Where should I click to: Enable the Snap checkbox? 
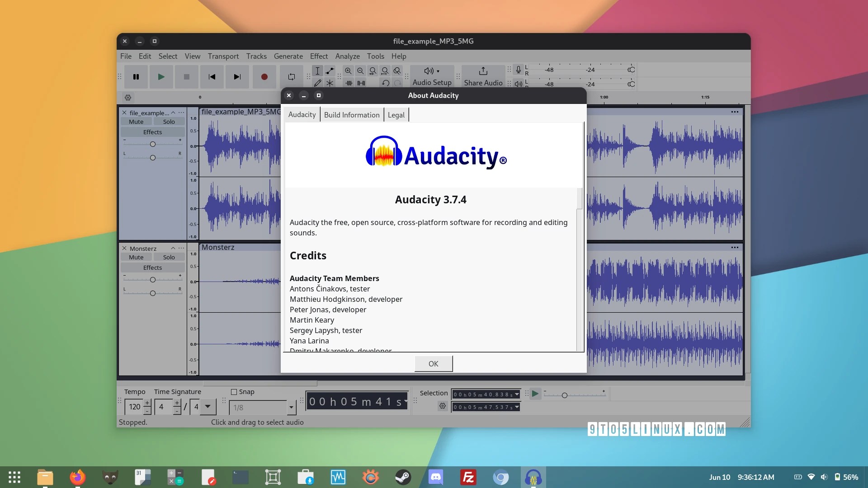tap(234, 392)
